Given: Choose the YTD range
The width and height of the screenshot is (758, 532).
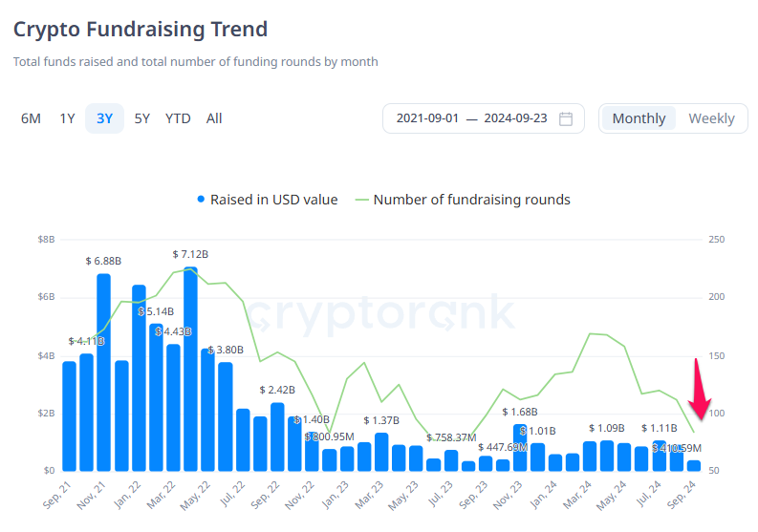Looking at the screenshot, I should tap(178, 118).
